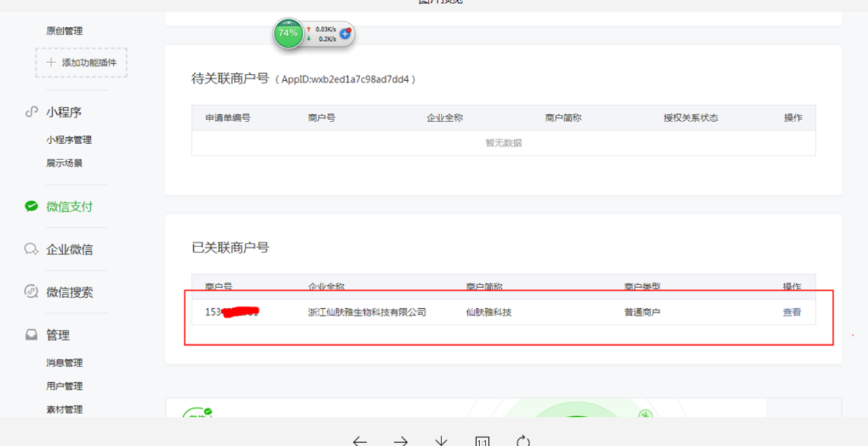Click the download arrow in viewer toolbar
The image size is (868, 446).
[x=441, y=441]
